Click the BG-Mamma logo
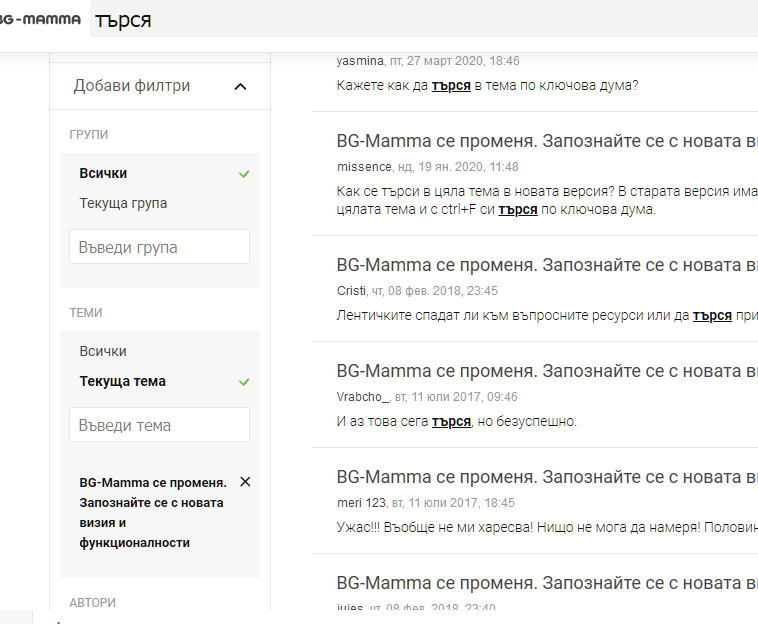 coord(40,19)
